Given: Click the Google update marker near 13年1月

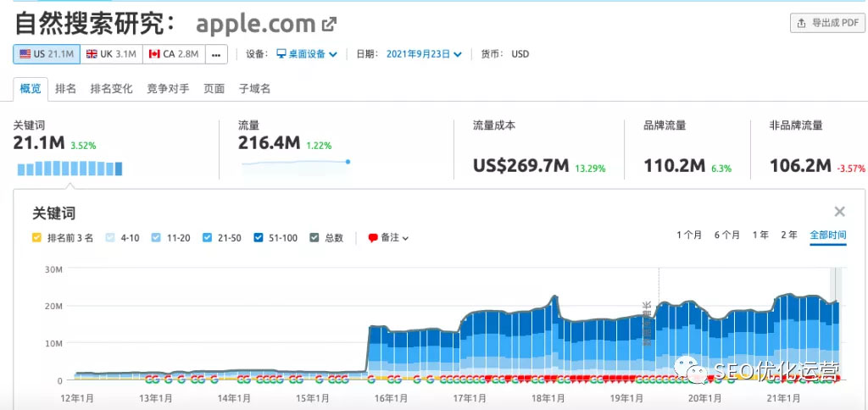Looking at the screenshot, I should [x=152, y=379].
